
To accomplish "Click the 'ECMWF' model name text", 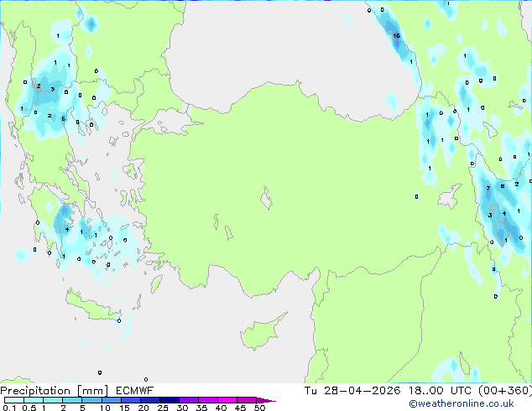I will (x=135, y=391).
